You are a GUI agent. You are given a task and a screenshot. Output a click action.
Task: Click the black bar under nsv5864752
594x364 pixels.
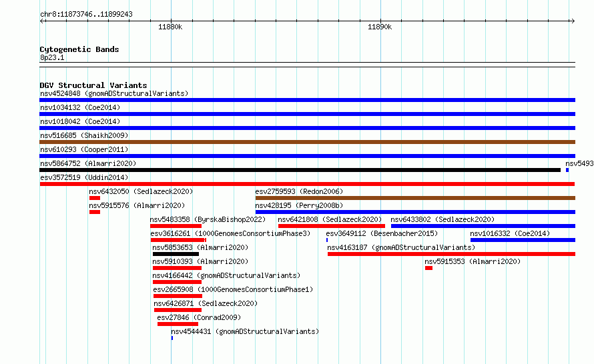tap(300, 170)
